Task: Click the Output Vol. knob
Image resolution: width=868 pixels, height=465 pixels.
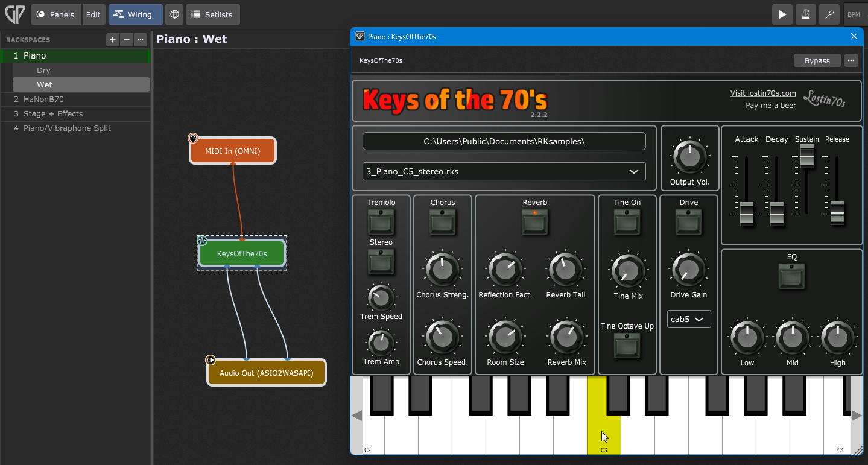Action: point(689,157)
